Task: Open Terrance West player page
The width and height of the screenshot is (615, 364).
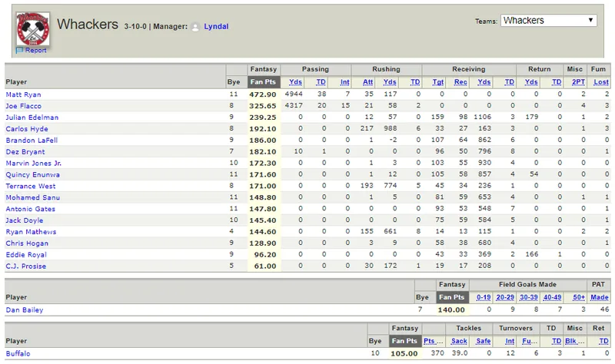Action: 31,186
